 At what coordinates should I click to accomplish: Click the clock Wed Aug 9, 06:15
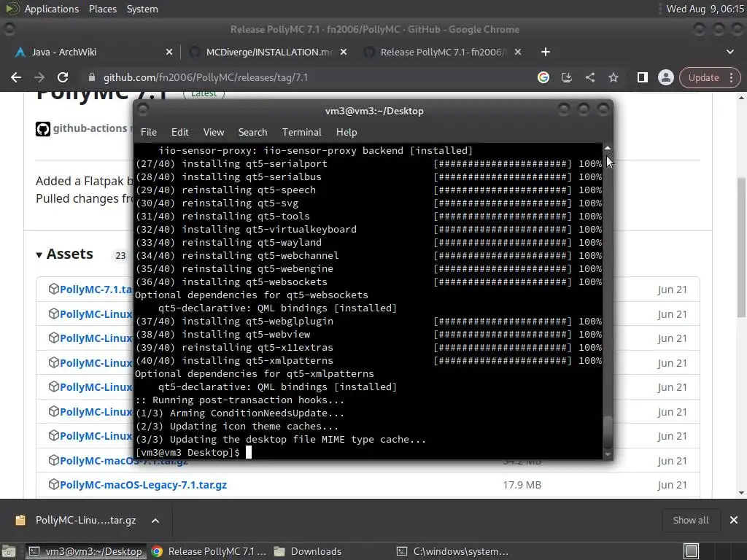pyautogui.click(x=705, y=9)
